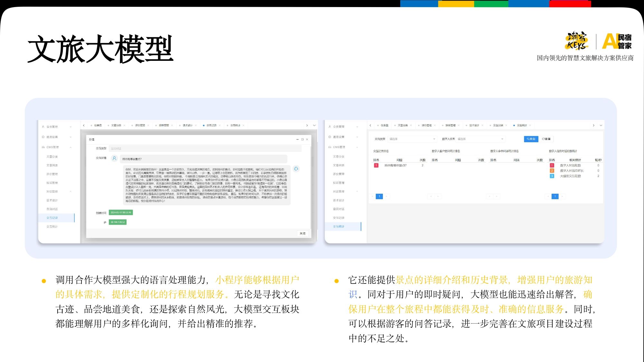Open the 数字人任务 select dropdown

(480, 139)
